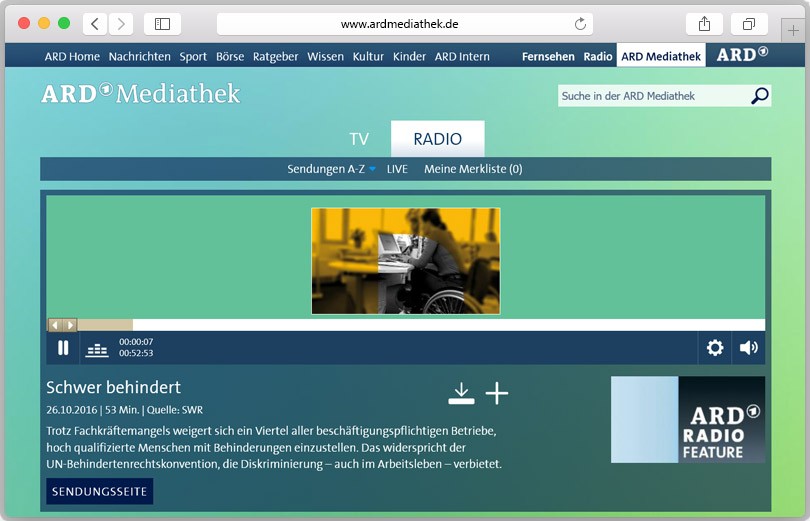Toggle the Safari sidebar

coord(162,24)
